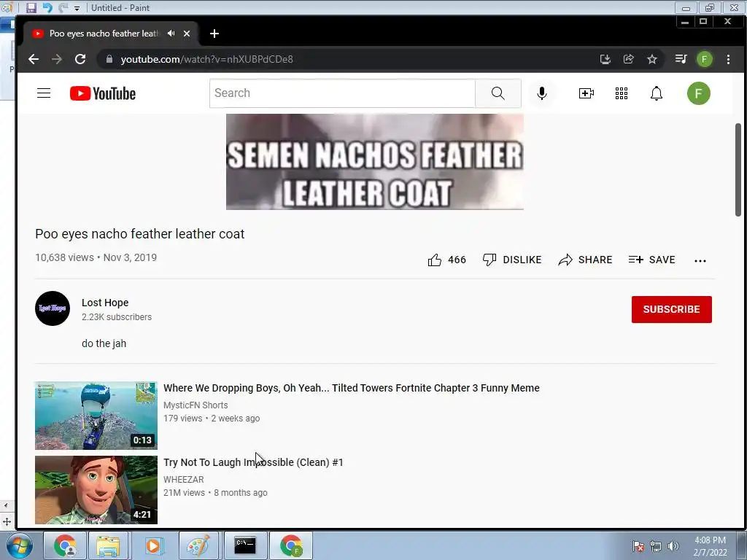The image size is (747, 560).
Task: Click the Paint save icon in title bar
Action: (x=31, y=7)
